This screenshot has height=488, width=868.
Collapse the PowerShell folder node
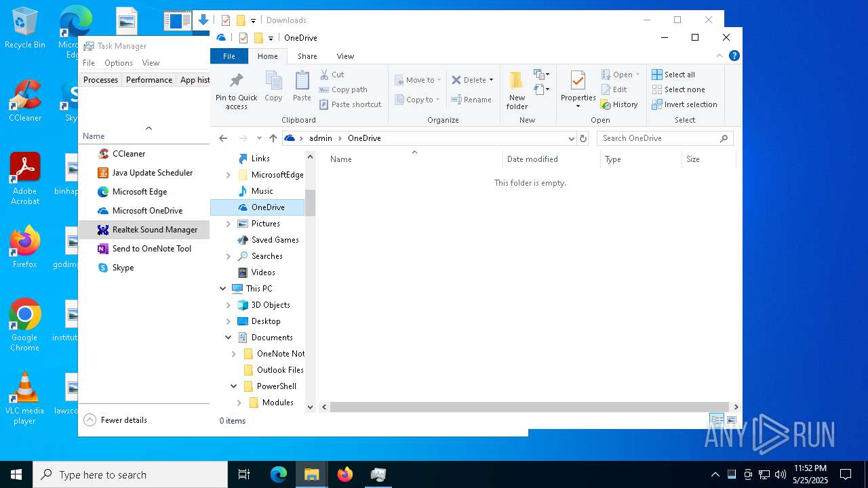(x=233, y=386)
